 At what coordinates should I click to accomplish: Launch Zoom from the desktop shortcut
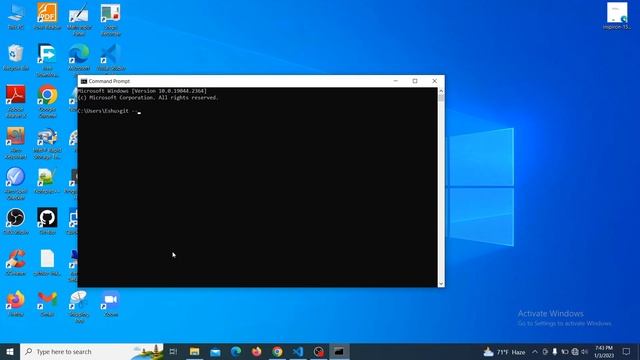[x=111, y=303]
